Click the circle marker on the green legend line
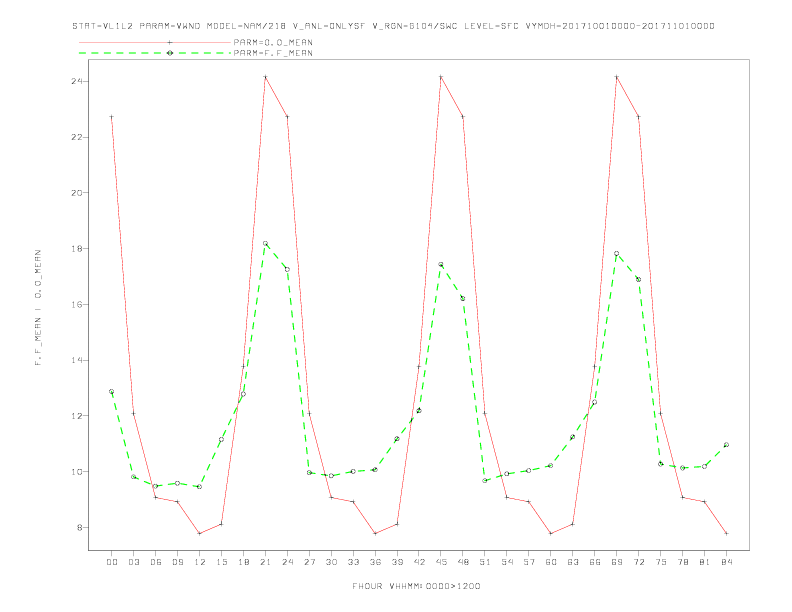 (170, 53)
